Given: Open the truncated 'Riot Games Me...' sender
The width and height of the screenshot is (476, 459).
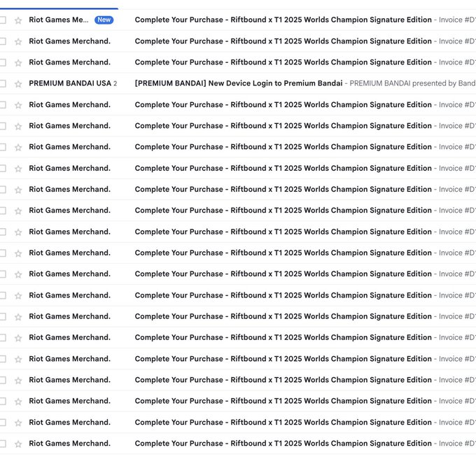Looking at the screenshot, I should point(59,20).
